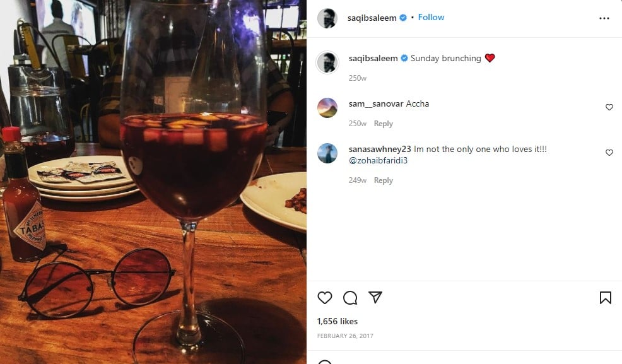The width and height of the screenshot is (622, 364).
Task: Follow saqibsaleem using the Follow link
Action: pyautogui.click(x=431, y=17)
